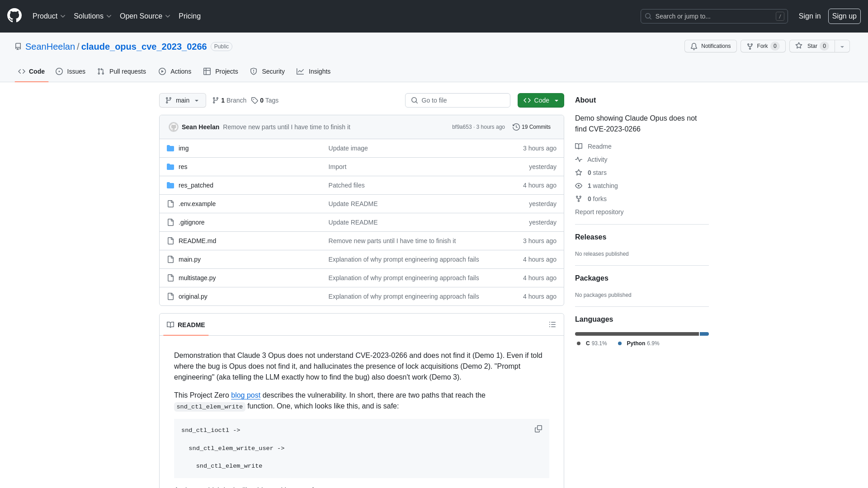Expand the Product menu
Screen dimensions: 868x488
coord(49,16)
